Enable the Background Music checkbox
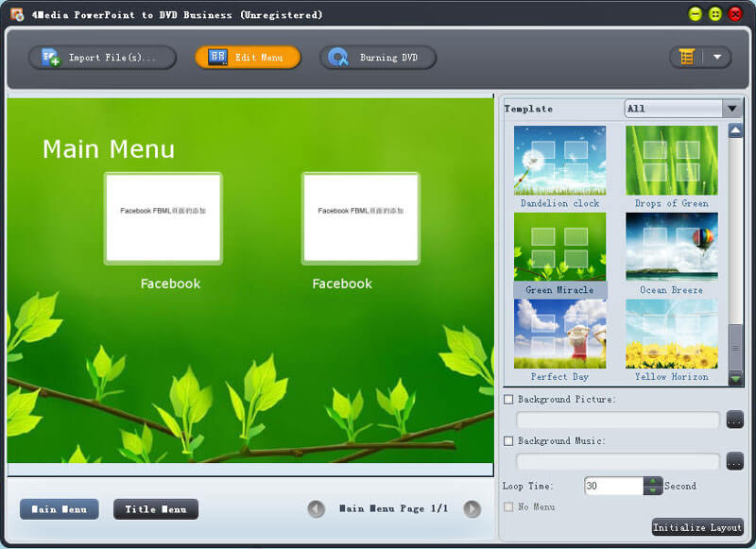The image size is (756, 549). pos(509,441)
